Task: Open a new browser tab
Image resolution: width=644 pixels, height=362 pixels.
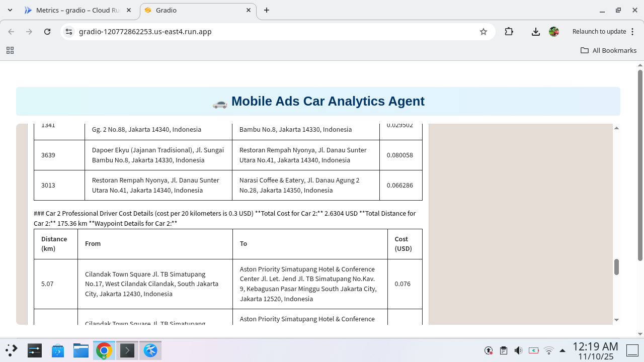Action: pos(267,10)
